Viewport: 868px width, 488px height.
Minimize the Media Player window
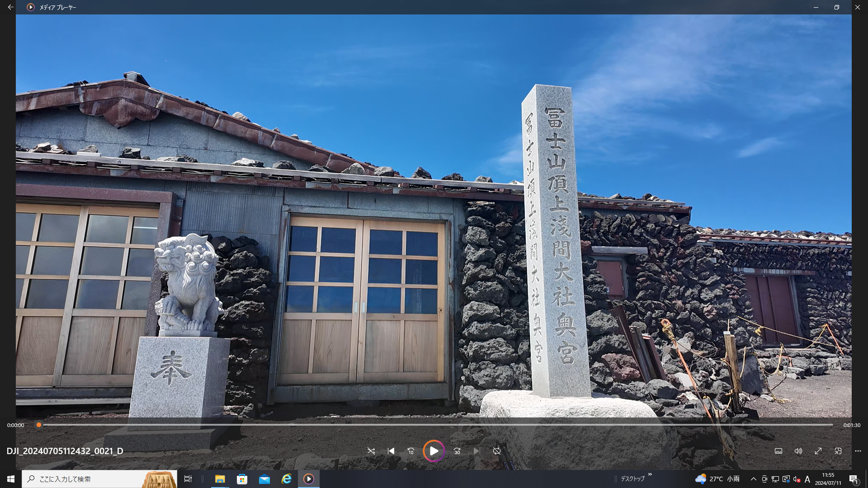click(816, 7)
